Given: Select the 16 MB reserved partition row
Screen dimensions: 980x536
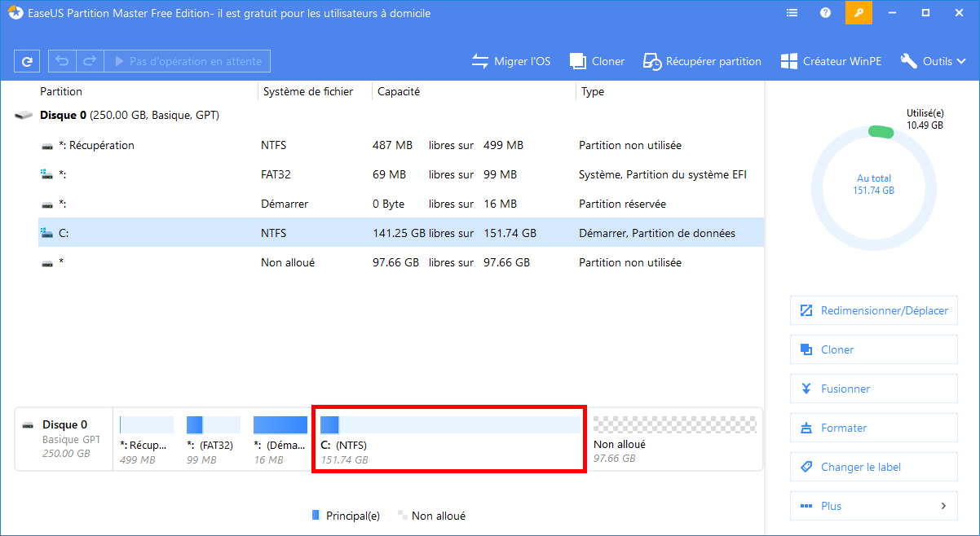Looking at the screenshot, I should (x=401, y=204).
